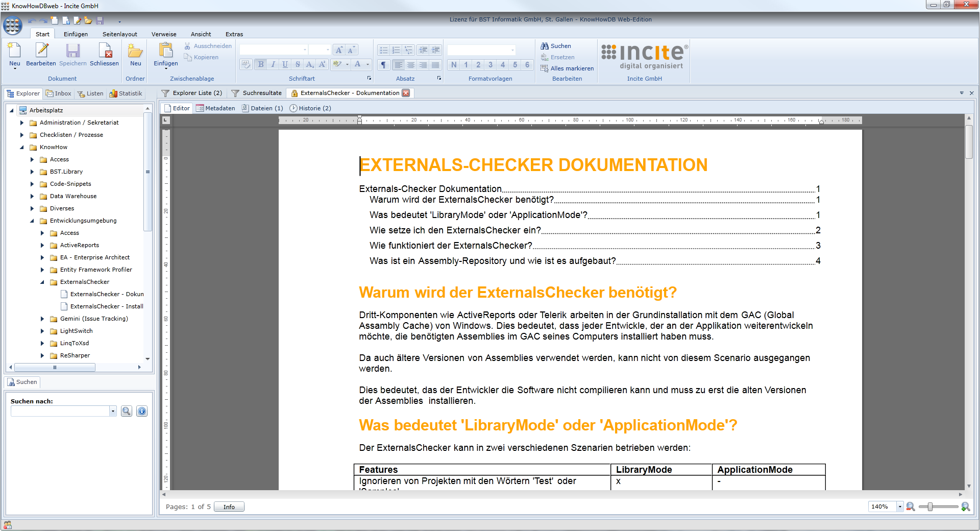The width and height of the screenshot is (980, 531).
Task: Create a new folder in the Ordner group
Action: pos(135,55)
